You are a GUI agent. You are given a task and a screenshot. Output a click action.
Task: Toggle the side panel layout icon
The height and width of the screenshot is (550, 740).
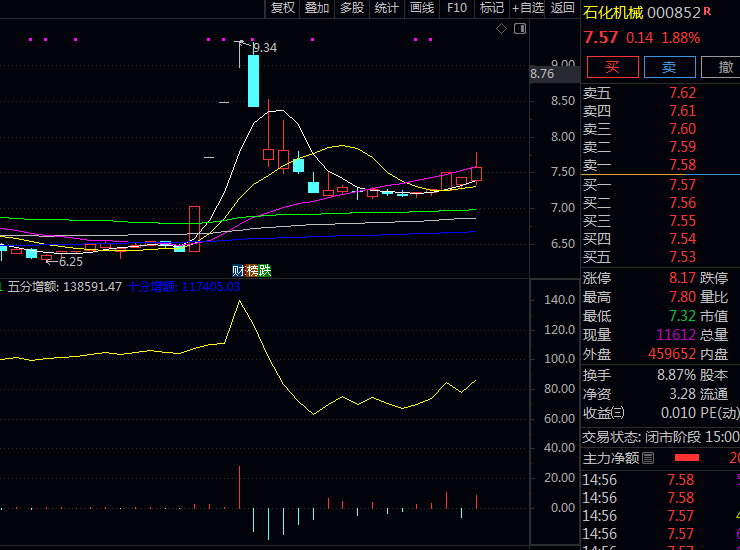[518, 29]
